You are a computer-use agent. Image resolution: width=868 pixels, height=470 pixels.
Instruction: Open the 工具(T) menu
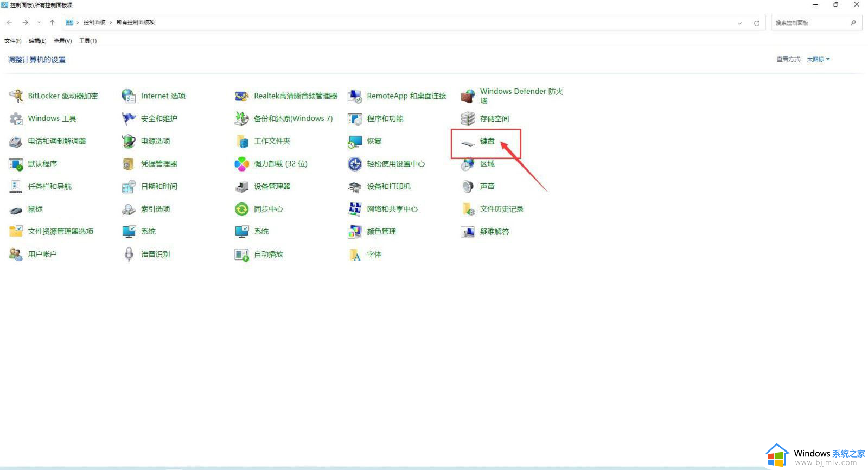[x=88, y=41]
